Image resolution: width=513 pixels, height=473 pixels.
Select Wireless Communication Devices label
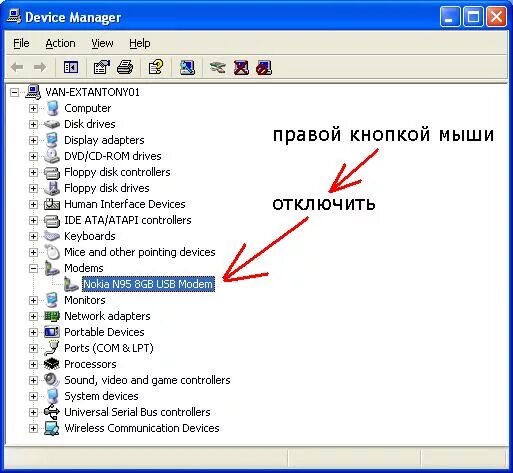pos(142,428)
